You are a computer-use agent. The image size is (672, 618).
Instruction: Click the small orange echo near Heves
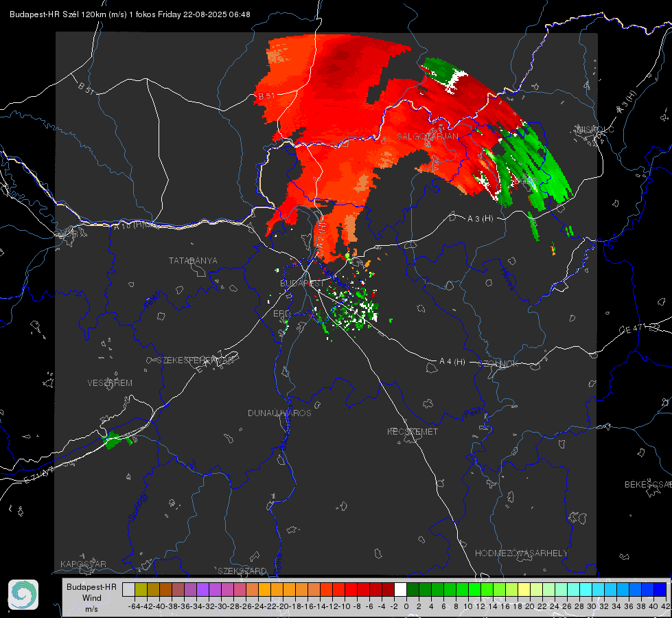(x=553, y=249)
